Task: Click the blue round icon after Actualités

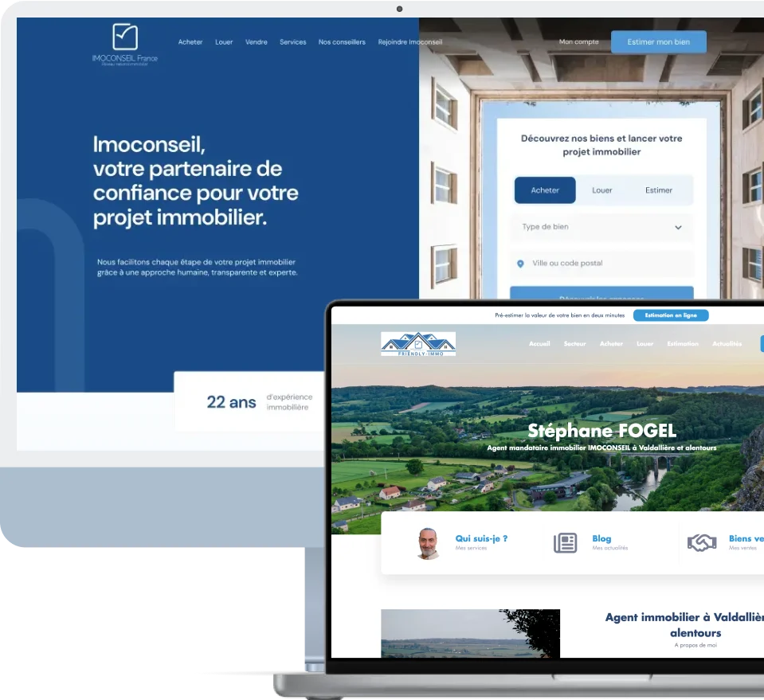Action: pos(761,343)
